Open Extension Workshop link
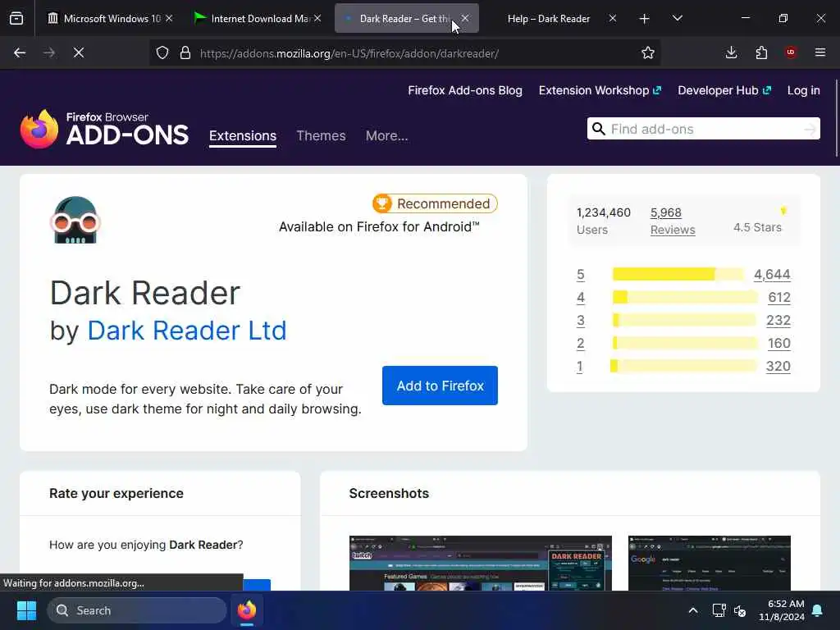 point(600,90)
